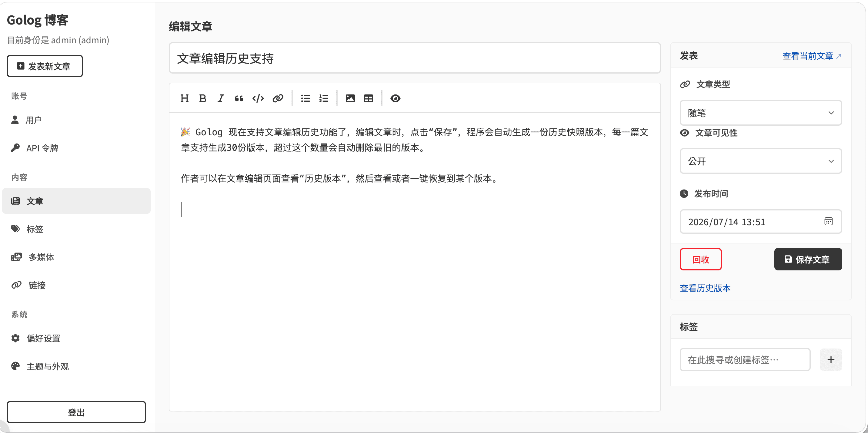Click inside the article body editor text
This screenshot has width=868, height=433.
pos(415,261)
